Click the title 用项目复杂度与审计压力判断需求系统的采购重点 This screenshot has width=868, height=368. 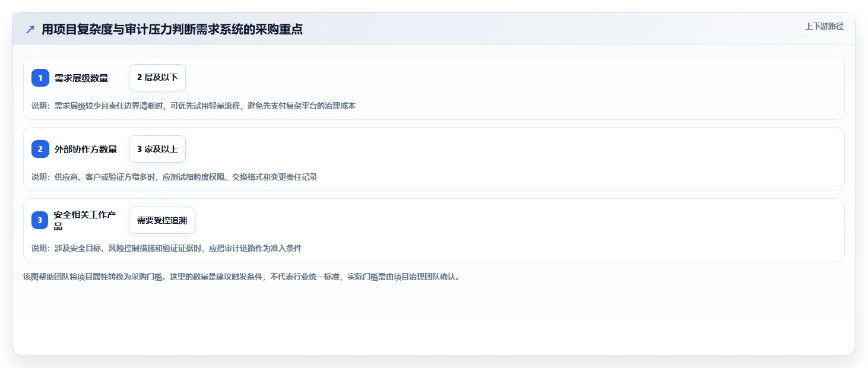click(172, 29)
